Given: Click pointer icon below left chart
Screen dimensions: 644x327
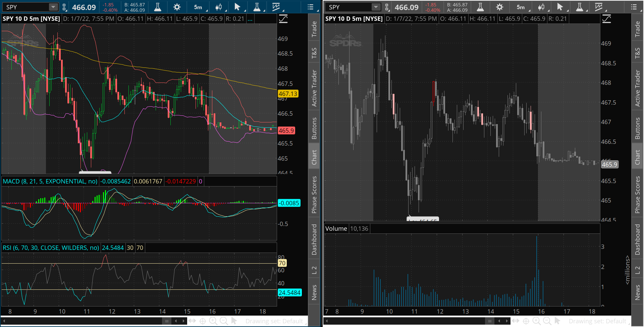Looking at the screenshot, I should click(x=234, y=321).
